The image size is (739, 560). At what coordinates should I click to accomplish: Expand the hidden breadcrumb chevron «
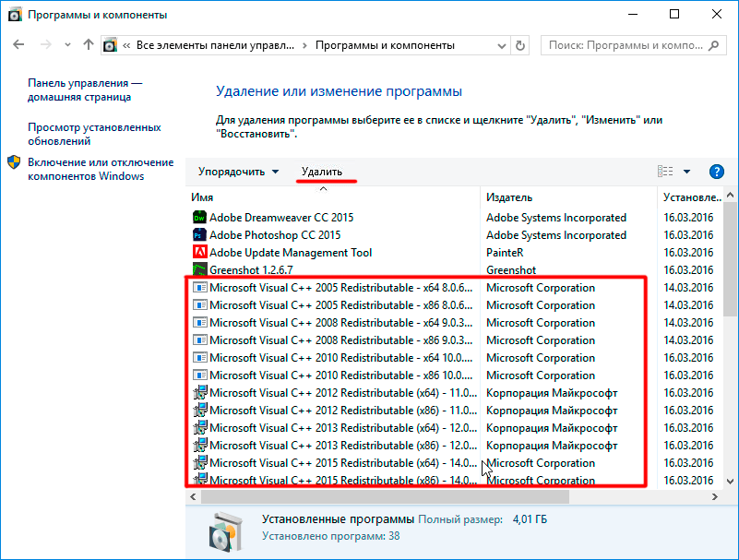[126, 45]
